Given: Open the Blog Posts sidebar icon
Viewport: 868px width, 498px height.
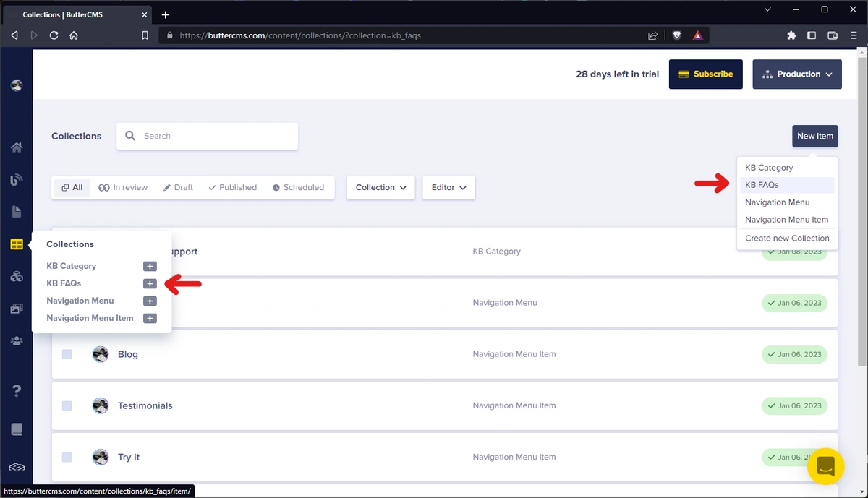Looking at the screenshot, I should [x=17, y=180].
